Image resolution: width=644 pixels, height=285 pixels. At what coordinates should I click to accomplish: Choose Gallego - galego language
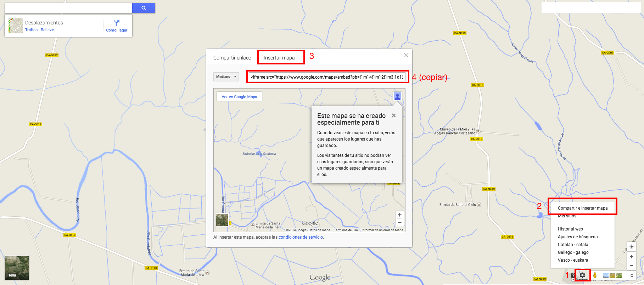point(573,252)
